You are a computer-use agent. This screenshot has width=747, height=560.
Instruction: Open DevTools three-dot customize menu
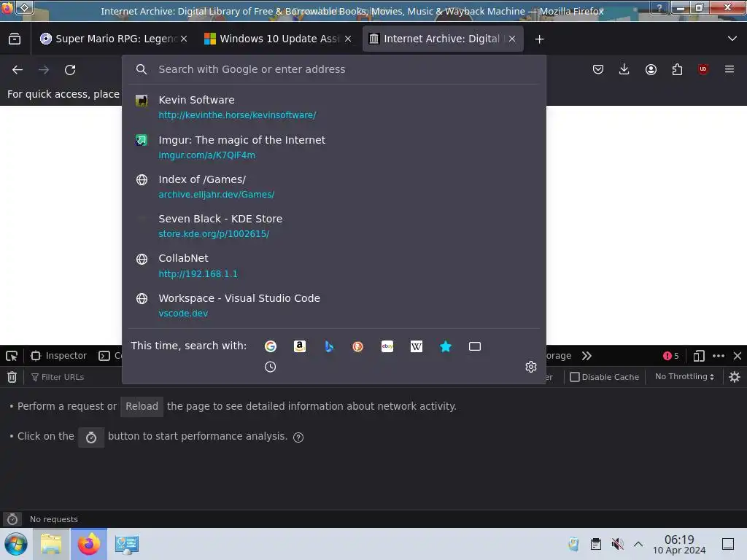(719, 356)
